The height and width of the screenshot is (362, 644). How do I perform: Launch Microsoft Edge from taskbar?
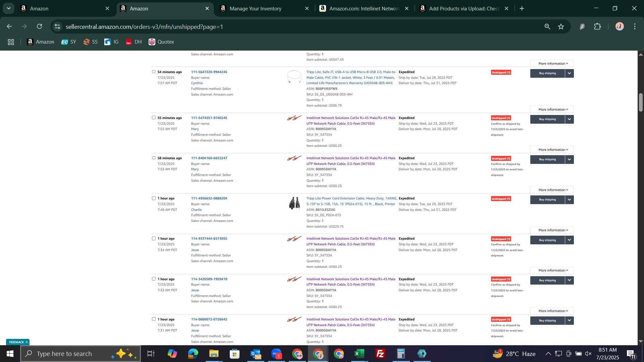click(x=193, y=354)
